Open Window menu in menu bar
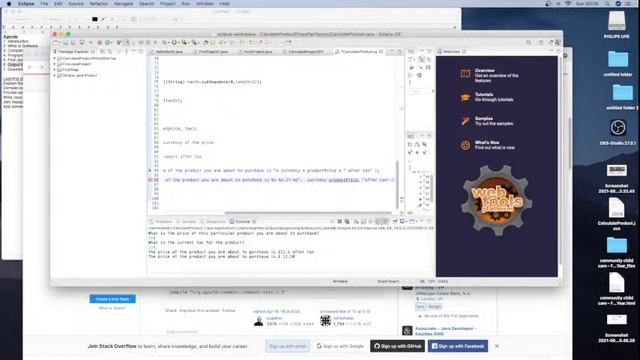 [205, 4]
